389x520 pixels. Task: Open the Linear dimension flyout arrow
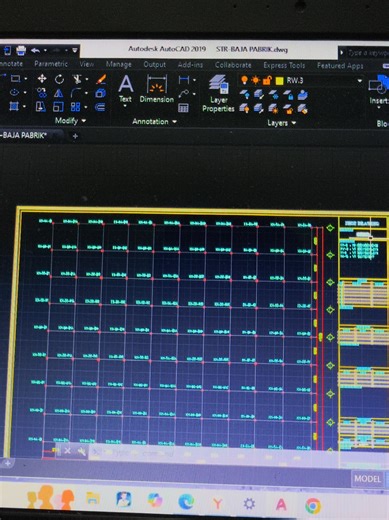194,80
